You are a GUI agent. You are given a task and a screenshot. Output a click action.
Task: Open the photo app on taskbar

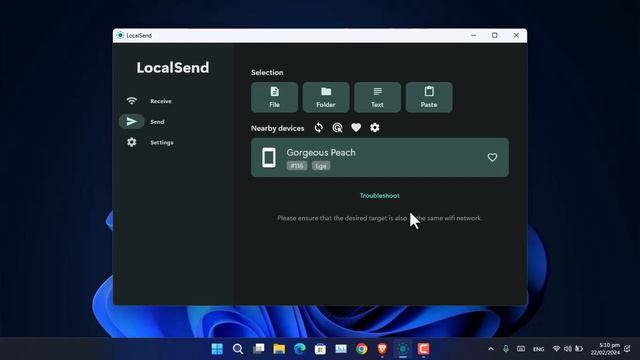(x=341, y=349)
